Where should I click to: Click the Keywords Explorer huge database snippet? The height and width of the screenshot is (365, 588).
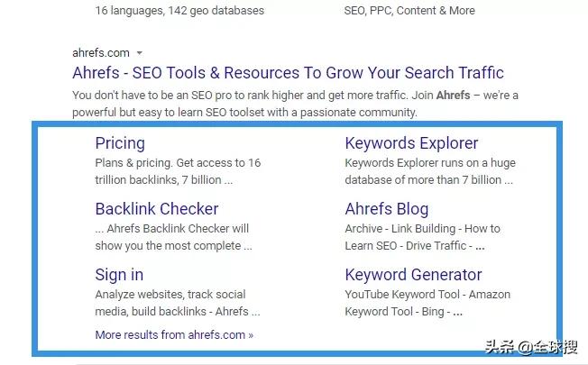click(430, 171)
